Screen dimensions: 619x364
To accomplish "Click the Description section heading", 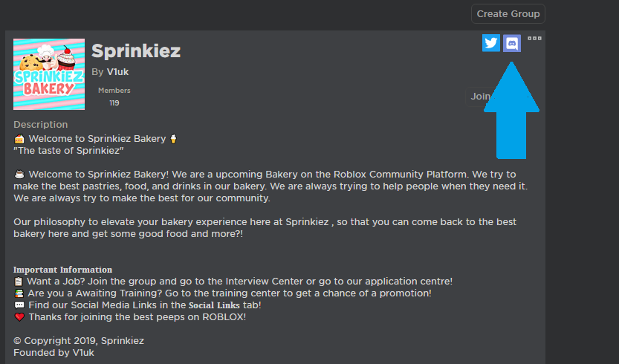I will tap(40, 125).
